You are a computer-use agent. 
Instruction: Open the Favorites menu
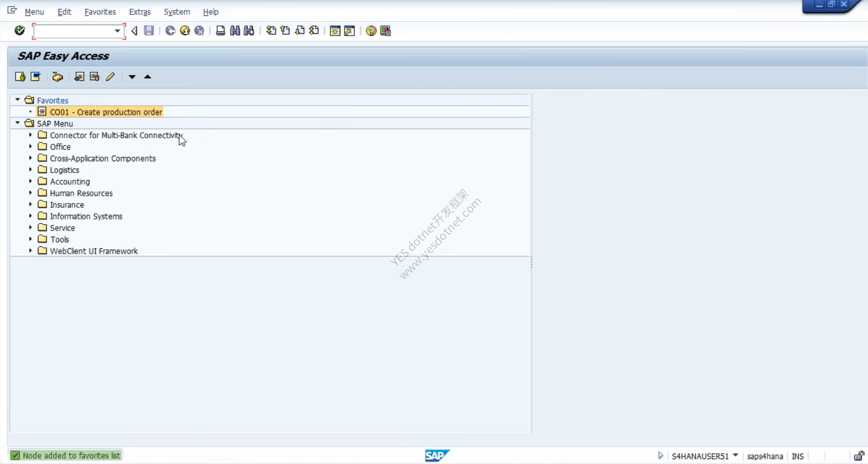coord(100,12)
